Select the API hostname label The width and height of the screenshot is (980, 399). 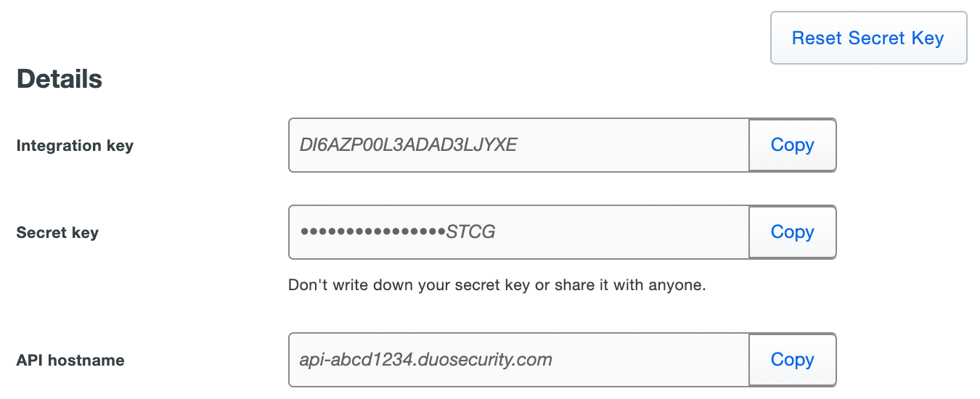coord(70,361)
